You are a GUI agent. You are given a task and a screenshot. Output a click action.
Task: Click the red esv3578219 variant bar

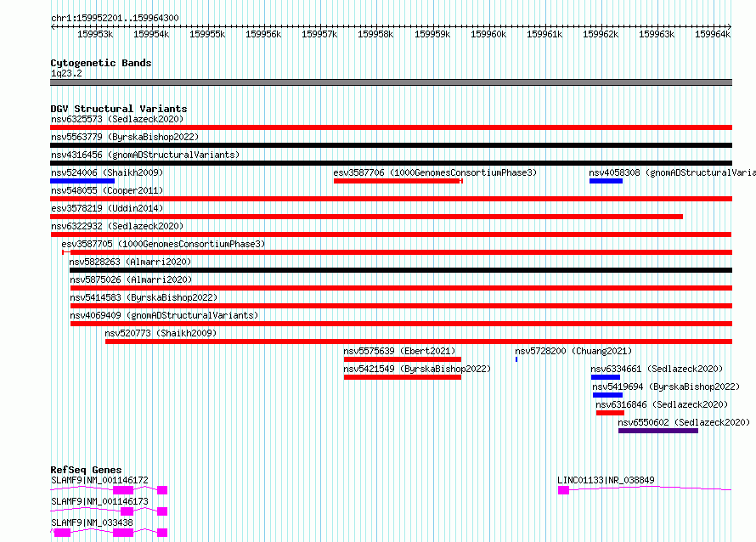click(x=366, y=217)
